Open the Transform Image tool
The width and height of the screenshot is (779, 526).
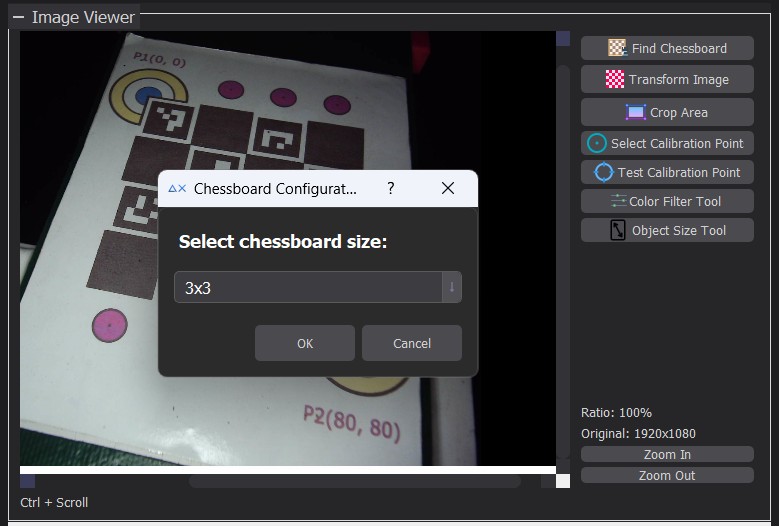(667, 79)
